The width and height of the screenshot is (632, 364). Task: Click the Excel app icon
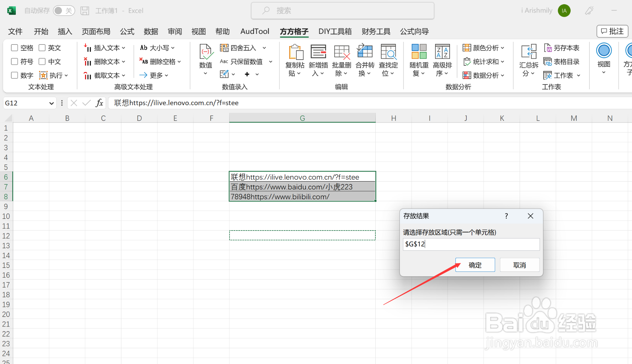pos(12,11)
